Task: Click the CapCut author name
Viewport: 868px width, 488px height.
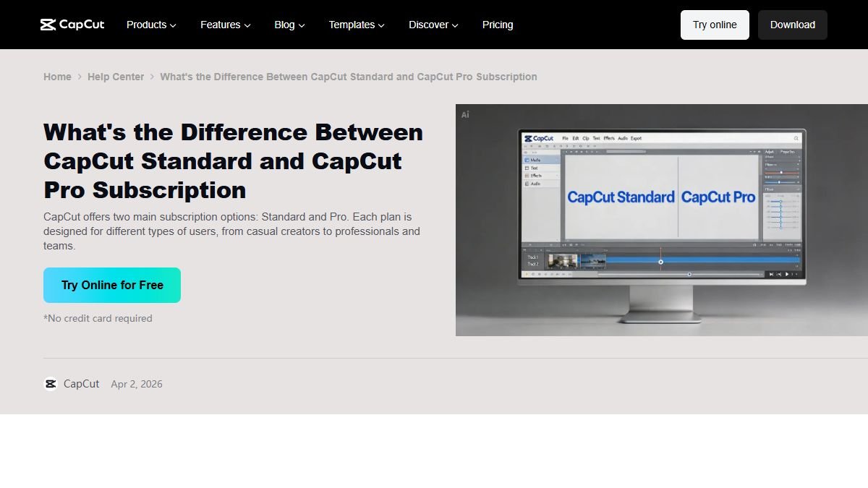Action: pos(81,384)
